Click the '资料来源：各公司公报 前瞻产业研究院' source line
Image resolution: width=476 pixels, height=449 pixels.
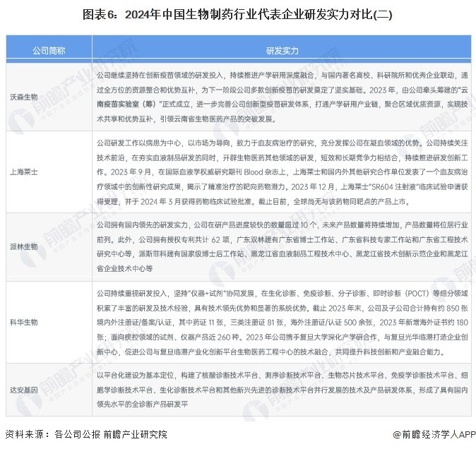point(86,434)
